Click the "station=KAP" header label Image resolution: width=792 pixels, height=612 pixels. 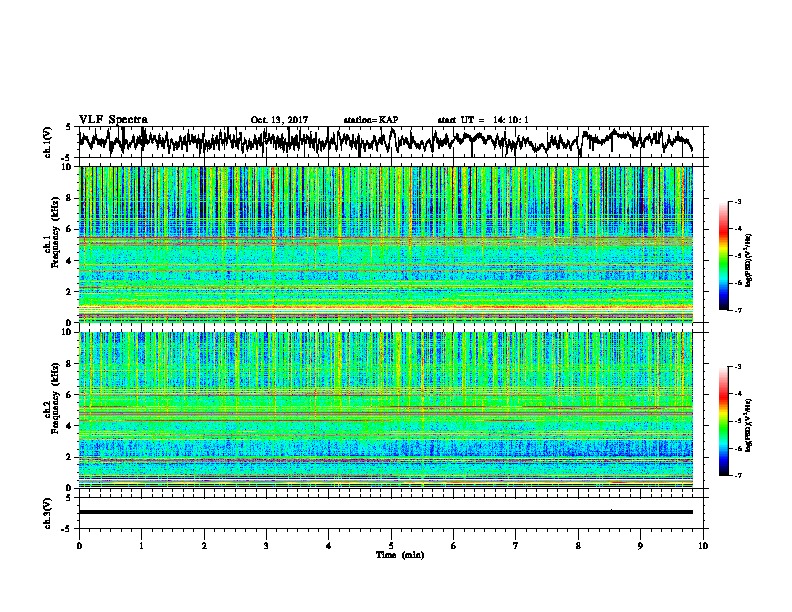[x=371, y=120]
